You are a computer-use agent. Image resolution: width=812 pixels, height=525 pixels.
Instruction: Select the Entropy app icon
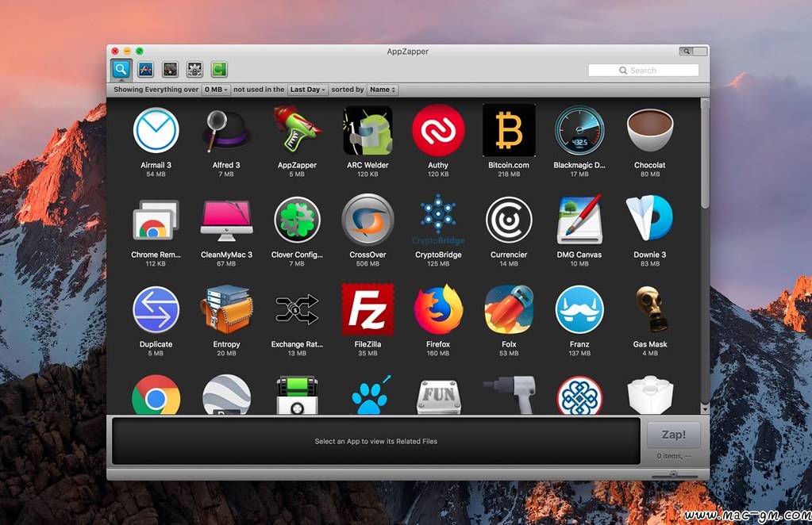tap(226, 308)
